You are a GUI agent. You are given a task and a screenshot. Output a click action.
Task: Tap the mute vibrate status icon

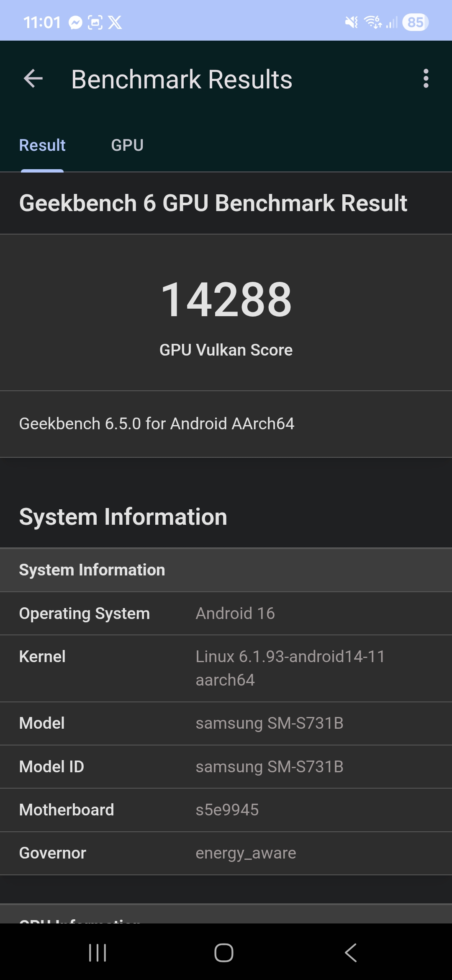click(x=352, y=22)
